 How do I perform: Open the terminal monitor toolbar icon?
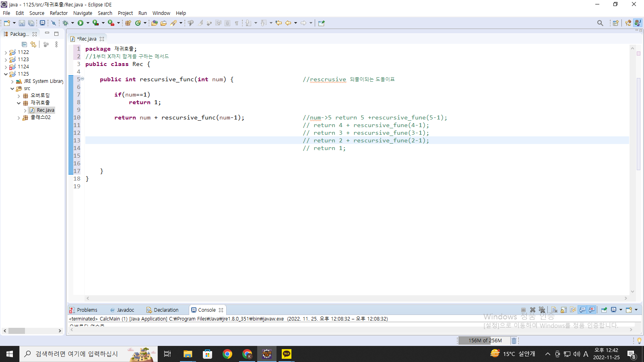point(42,23)
